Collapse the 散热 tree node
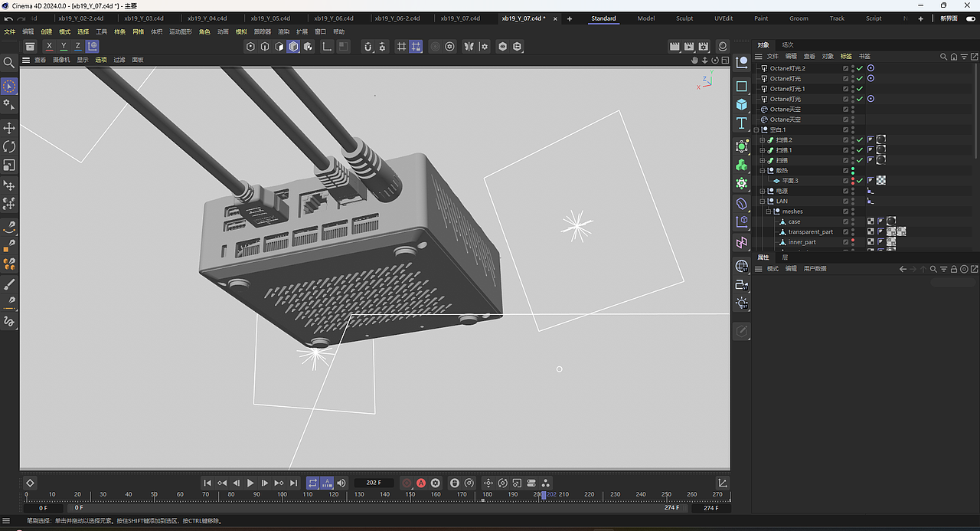The image size is (980, 531). tap(762, 171)
